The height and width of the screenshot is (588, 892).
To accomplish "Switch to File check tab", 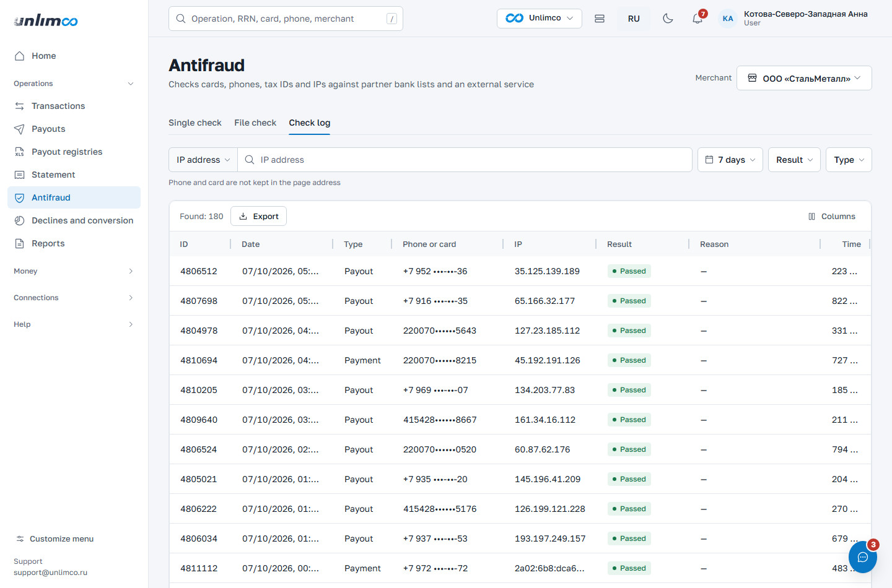I will pyautogui.click(x=255, y=123).
